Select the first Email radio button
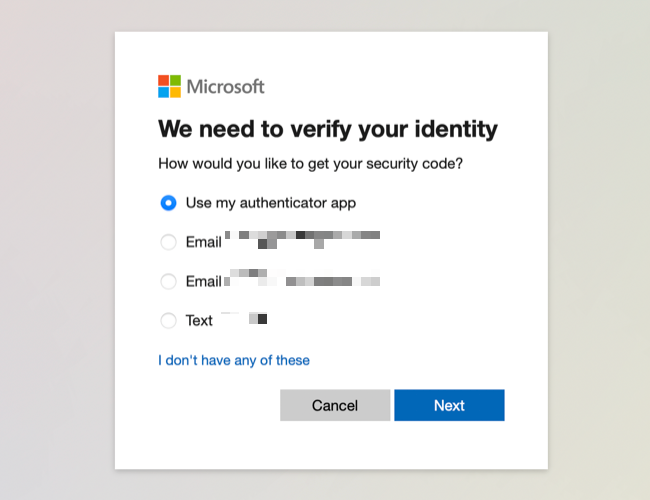The height and width of the screenshot is (500, 650). pyautogui.click(x=168, y=242)
